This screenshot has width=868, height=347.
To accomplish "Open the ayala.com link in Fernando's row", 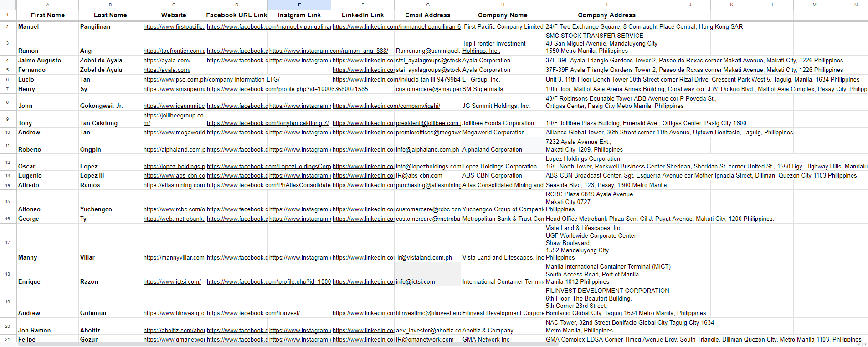I will (x=167, y=70).
